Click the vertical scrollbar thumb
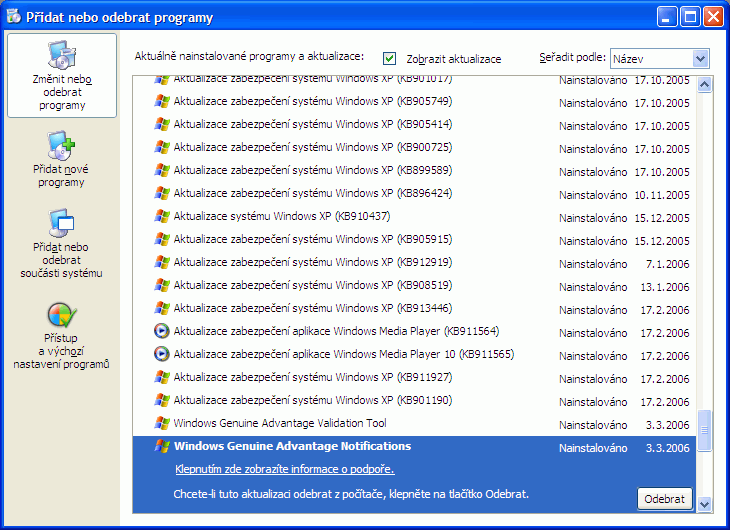Viewport: 730px width, 530px height. pos(704,430)
